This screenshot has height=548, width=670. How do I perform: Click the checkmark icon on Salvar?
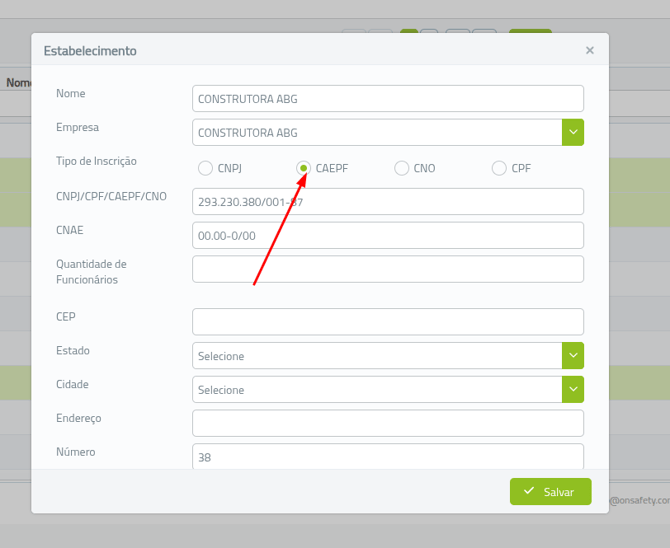click(529, 492)
